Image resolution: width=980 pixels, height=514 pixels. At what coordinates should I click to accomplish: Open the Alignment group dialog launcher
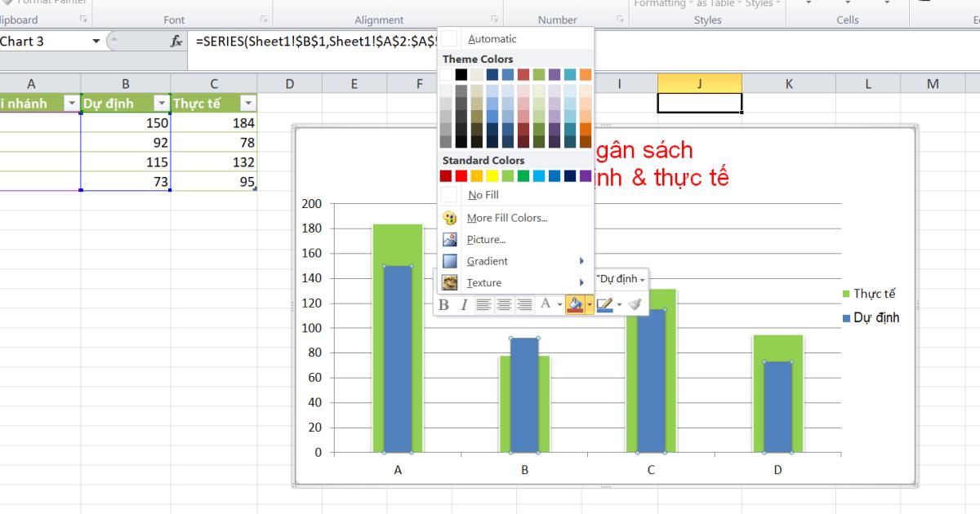point(494,20)
